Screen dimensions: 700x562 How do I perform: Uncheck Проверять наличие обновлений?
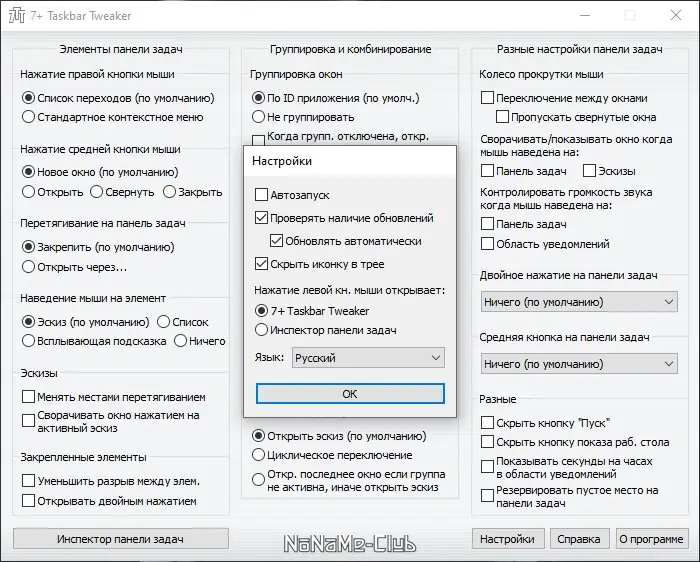(x=262, y=218)
